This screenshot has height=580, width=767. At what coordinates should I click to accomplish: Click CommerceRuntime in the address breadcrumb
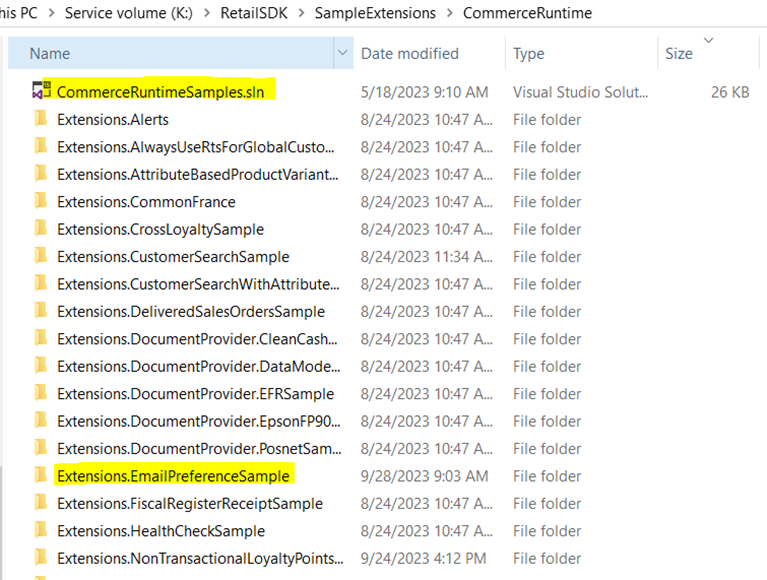click(x=527, y=13)
